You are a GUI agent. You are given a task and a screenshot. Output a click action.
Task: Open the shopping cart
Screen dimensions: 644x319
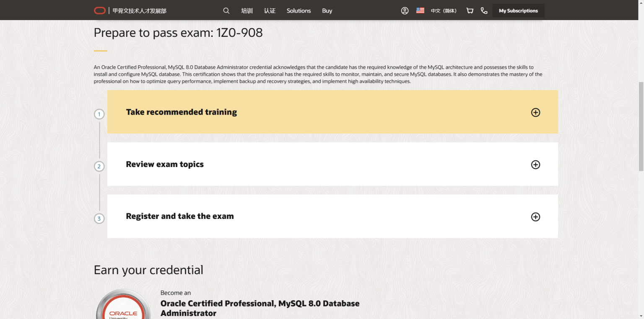pyautogui.click(x=470, y=10)
